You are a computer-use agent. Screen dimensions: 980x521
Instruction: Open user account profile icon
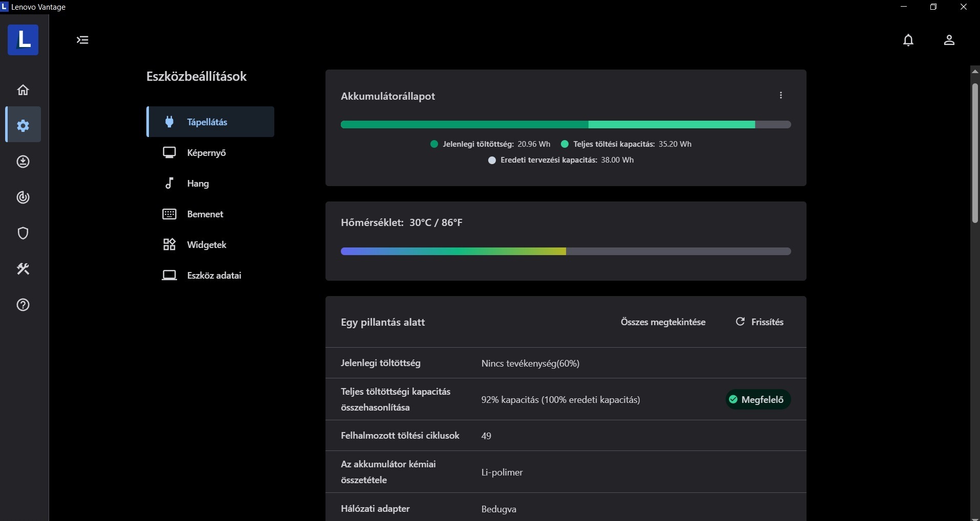coord(949,40)
